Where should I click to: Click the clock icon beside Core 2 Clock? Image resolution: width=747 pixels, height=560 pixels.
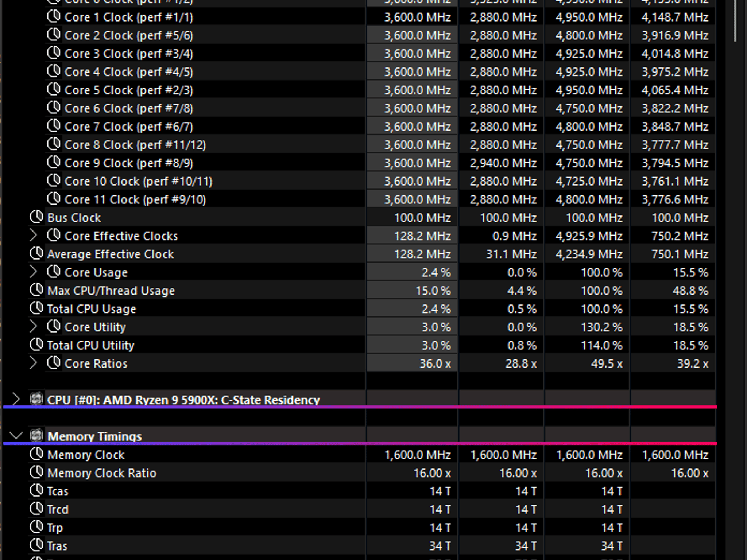(54, 35)
